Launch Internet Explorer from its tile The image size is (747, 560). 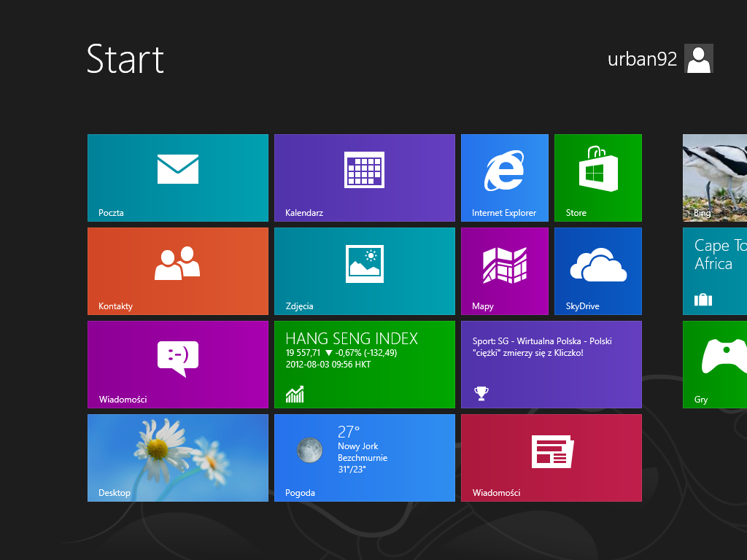pyautogui.click(x=504, y=177)
